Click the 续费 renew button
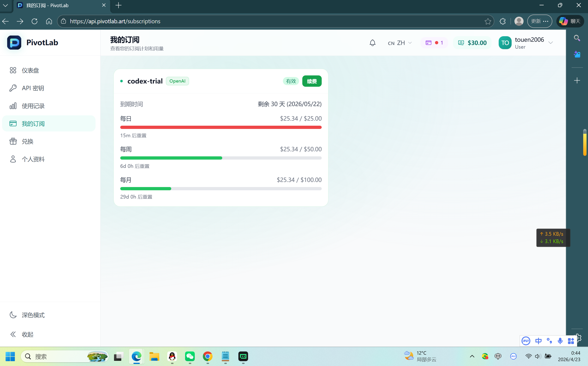The height and width of the screenshot is (366, 588). pyautogui.click(x=312, y=81)
